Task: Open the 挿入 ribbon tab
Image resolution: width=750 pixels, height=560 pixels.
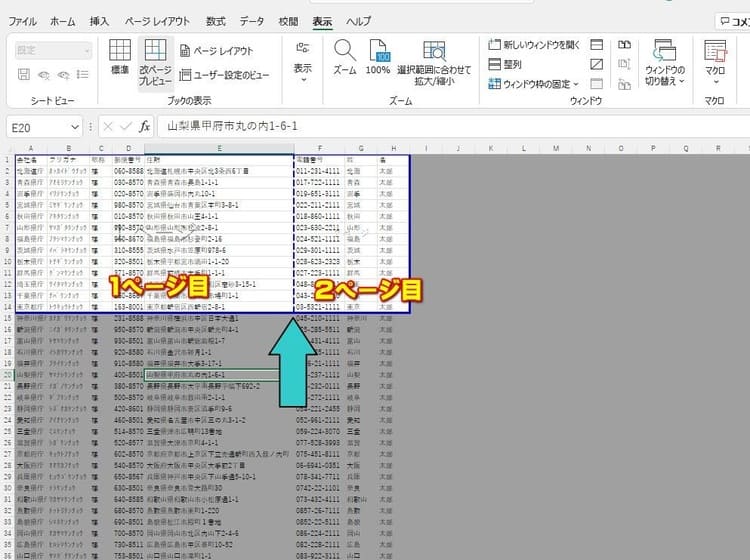Action: coord(99,22)
